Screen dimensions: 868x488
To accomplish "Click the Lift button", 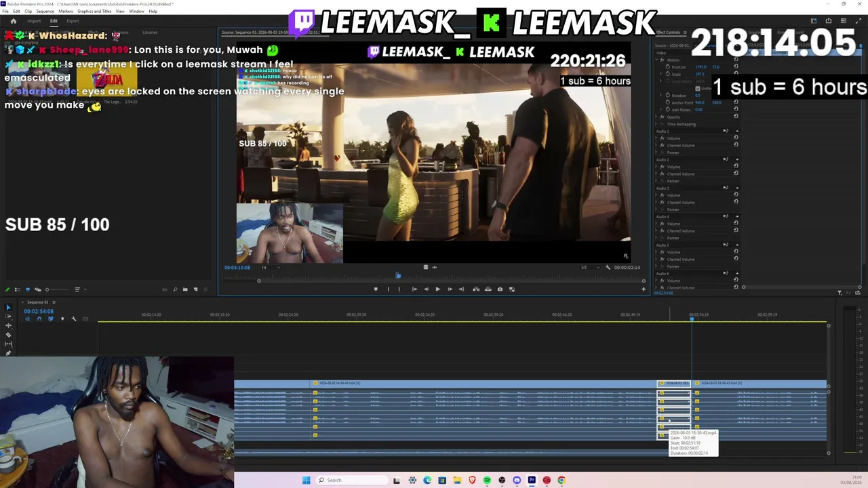I will coord(476,289).
